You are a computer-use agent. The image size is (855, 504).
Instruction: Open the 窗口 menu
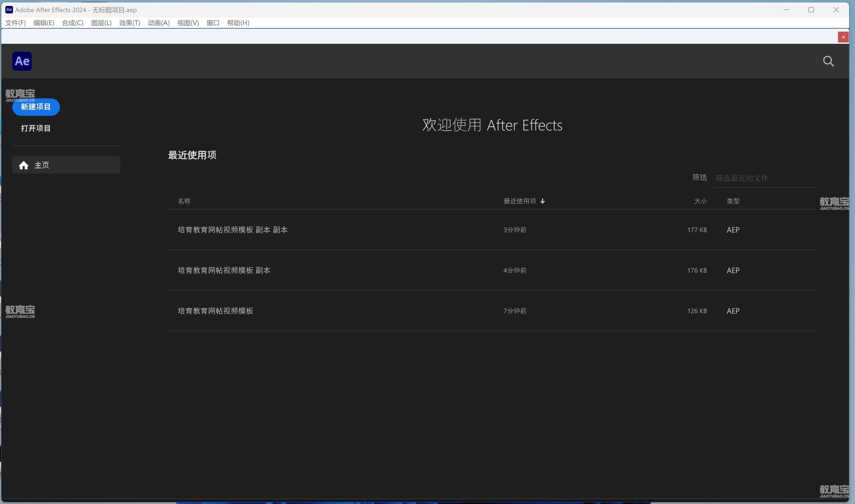point(213,23)
